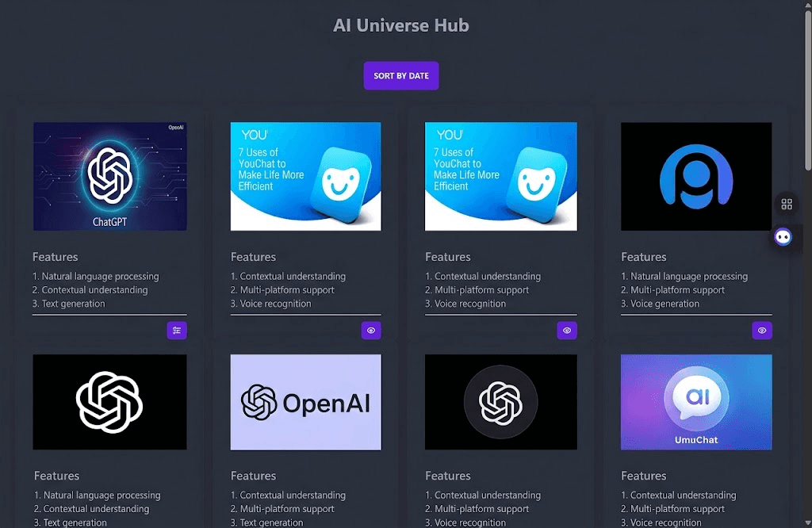Select 'Contextual understanding' under lavender OpenAI image
The height and width of the screenshot is (528, 812).
pyautogui.click(x=293, y=495)
